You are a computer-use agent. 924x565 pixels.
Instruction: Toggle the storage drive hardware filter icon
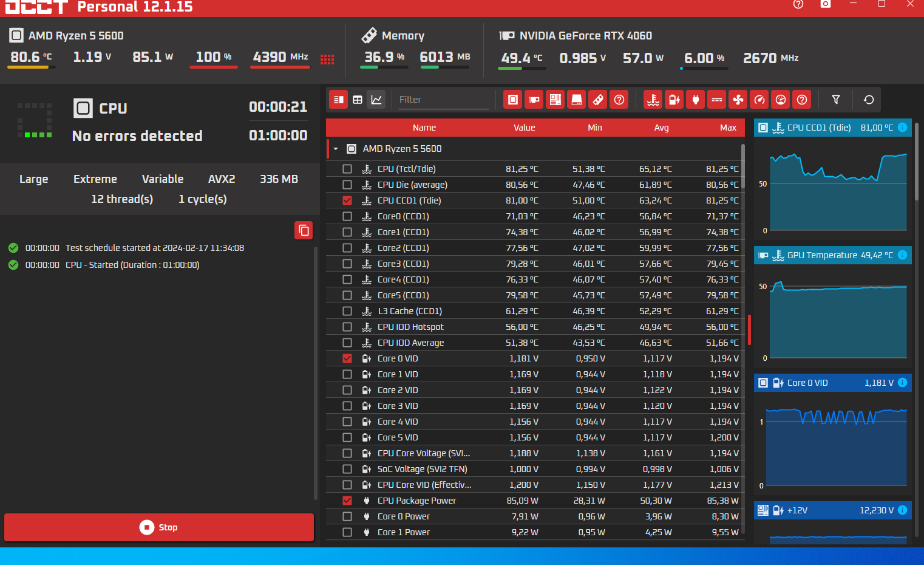point(577,100)
